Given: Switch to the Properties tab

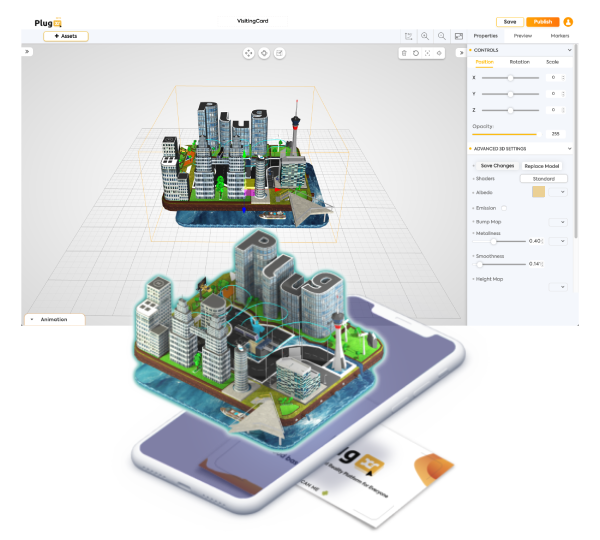Looking at the screenshot, I should pos(486,36).
